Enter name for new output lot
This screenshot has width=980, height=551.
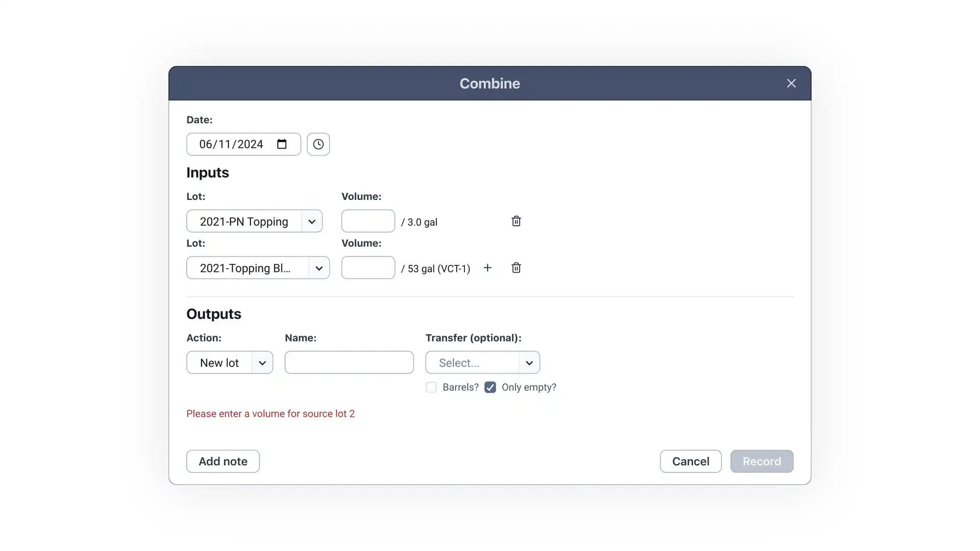point(349,362)
